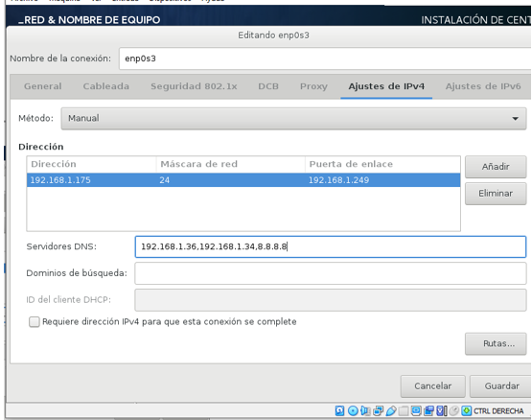Click the Dominios de búsqueda input field
This screenshot has height=420, width=532.
pyautogui.click(x=330, y=273)
